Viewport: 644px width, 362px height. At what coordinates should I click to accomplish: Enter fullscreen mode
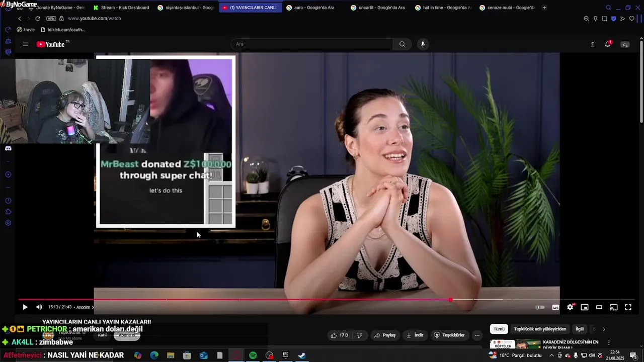tap(628, 307)
